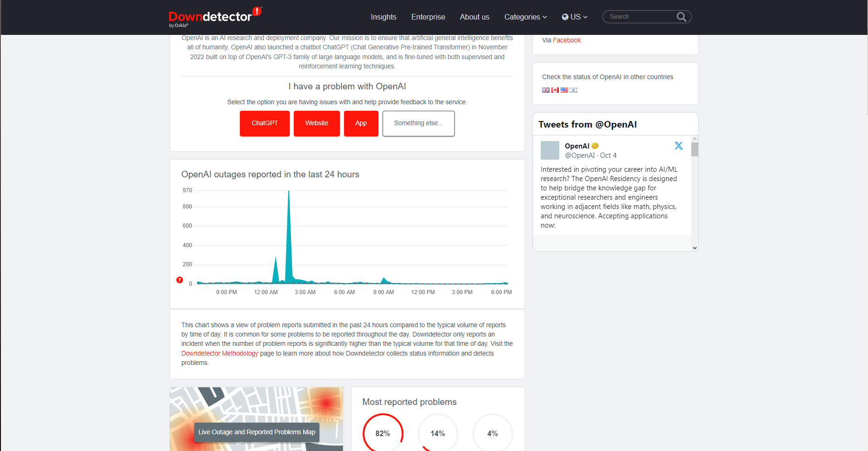Click the '12:00 PM' chart axis label
Viewport: 868px width, 451px height.
click(x=423, y=292)
